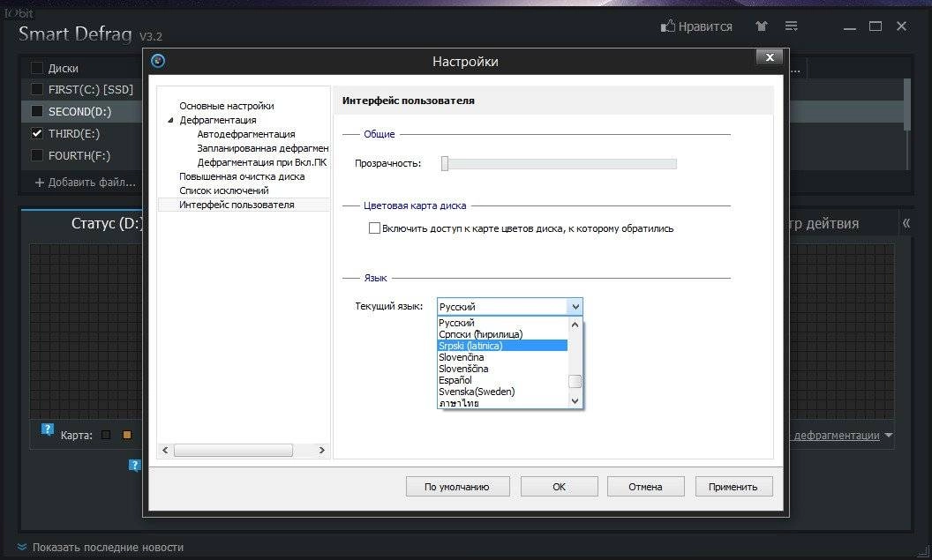Screen dimensions: 932x560
Task: Select the THIRD(E:) disk row
Action: [82, 133]
